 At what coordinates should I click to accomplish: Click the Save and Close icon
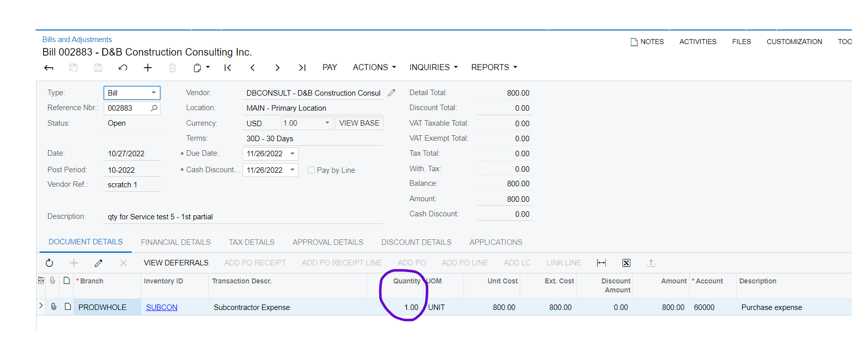coord(73,68)
